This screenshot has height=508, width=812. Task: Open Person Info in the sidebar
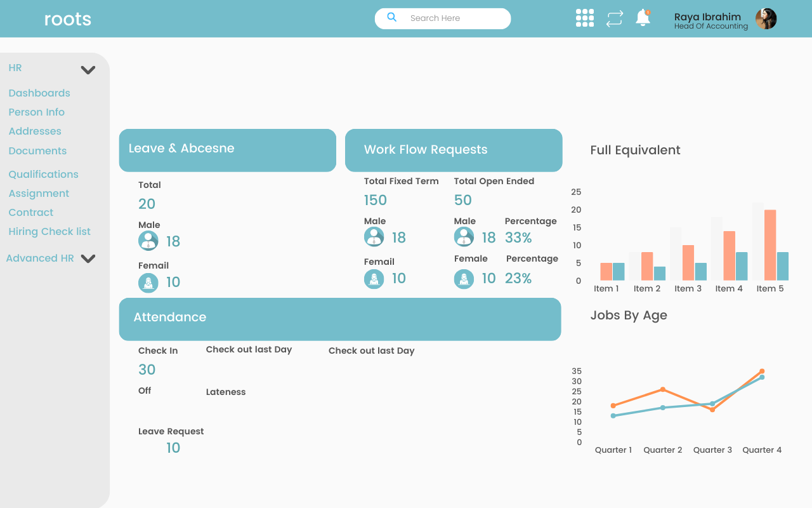pos(37,112)
